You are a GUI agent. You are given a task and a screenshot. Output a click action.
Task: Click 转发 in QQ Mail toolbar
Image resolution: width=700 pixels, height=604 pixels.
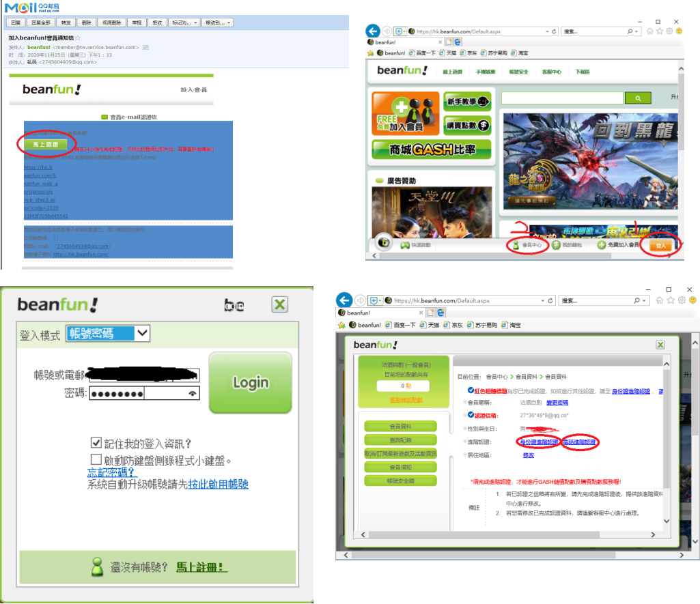pyautogui.click(x=66, y=23)
